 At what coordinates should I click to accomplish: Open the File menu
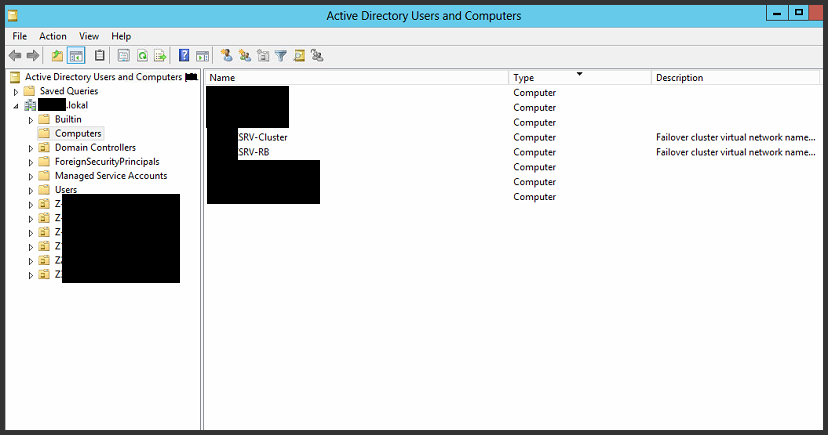click(20, 36)
